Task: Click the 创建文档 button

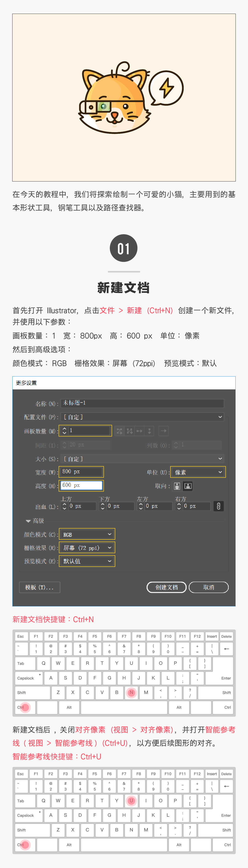Action: click(x=166, y=587)
